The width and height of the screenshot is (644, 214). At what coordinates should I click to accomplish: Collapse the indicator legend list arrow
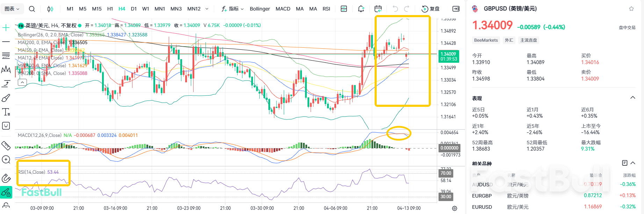[22, 82]
